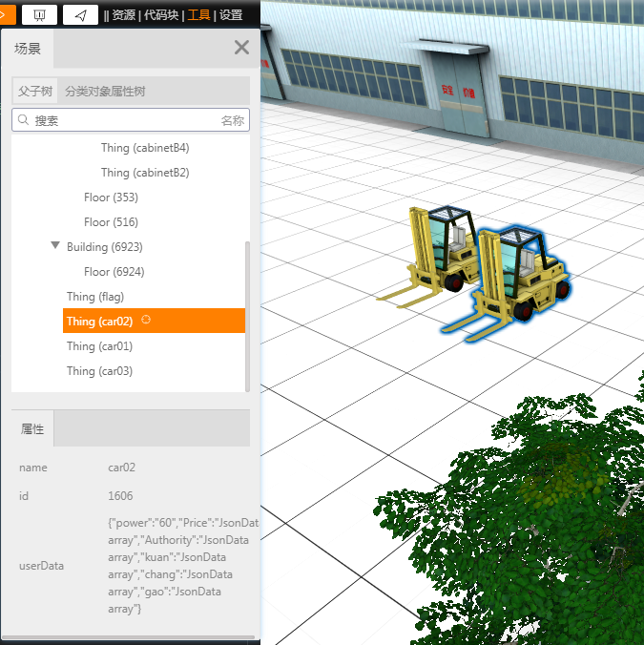
Task: Switch to the 分类对象属性树 tab
Action: (105, 91)
